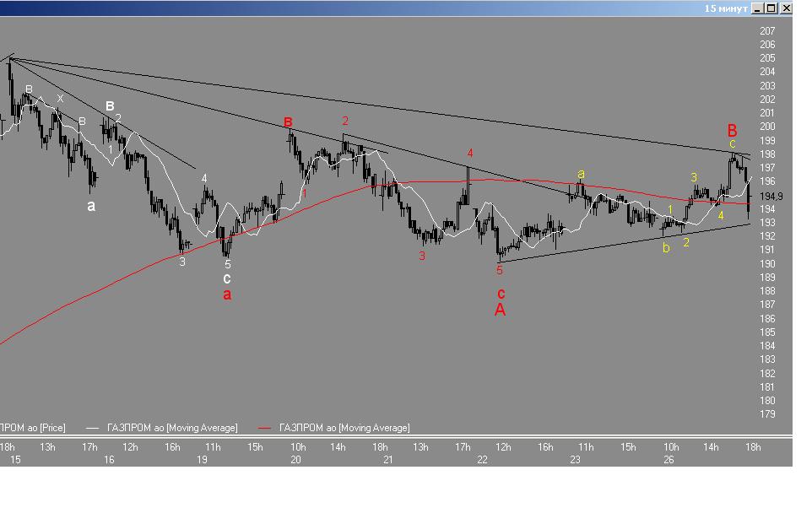Select the large red B label above yellow c

point(732,131)
